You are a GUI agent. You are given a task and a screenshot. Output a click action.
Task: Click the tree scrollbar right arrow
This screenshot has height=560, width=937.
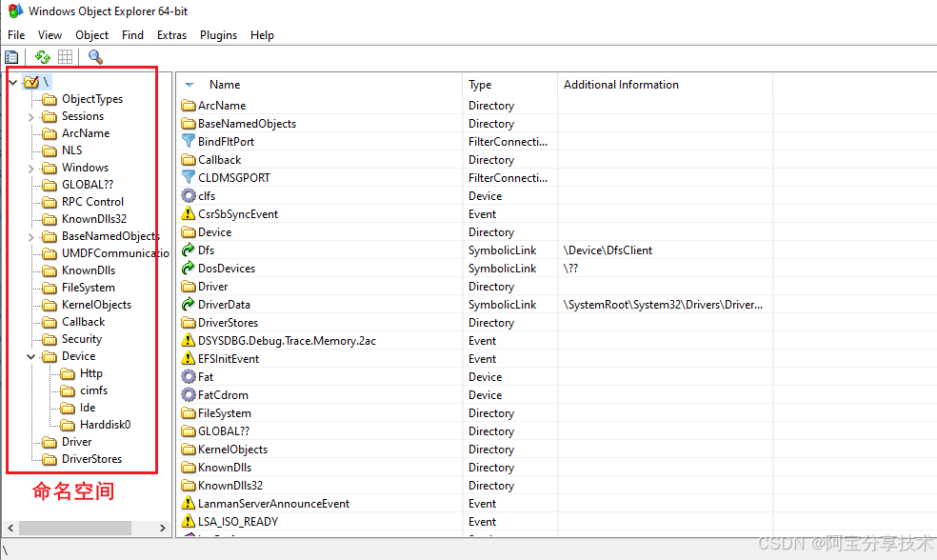pos(163,528)
